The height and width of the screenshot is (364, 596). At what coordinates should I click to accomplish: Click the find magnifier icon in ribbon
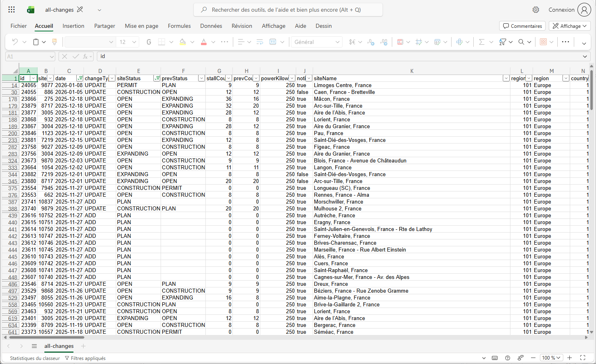tap(521, 42)
